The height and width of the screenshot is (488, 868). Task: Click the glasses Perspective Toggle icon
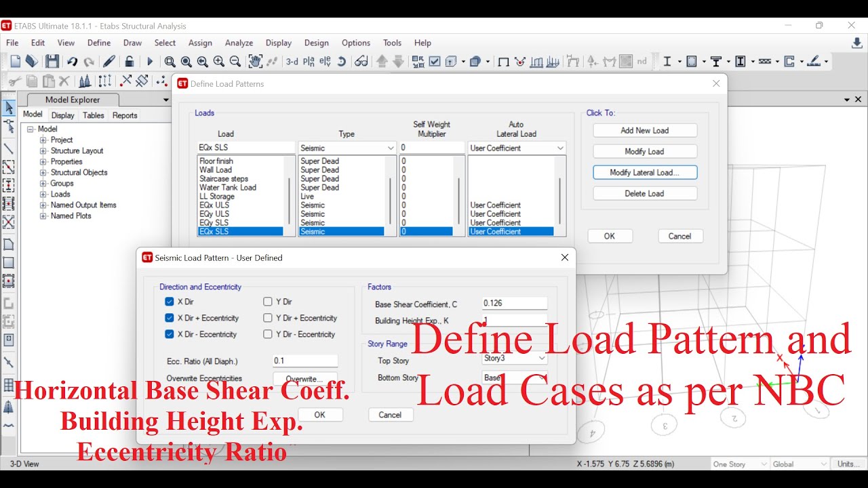[x=361, y=62]
